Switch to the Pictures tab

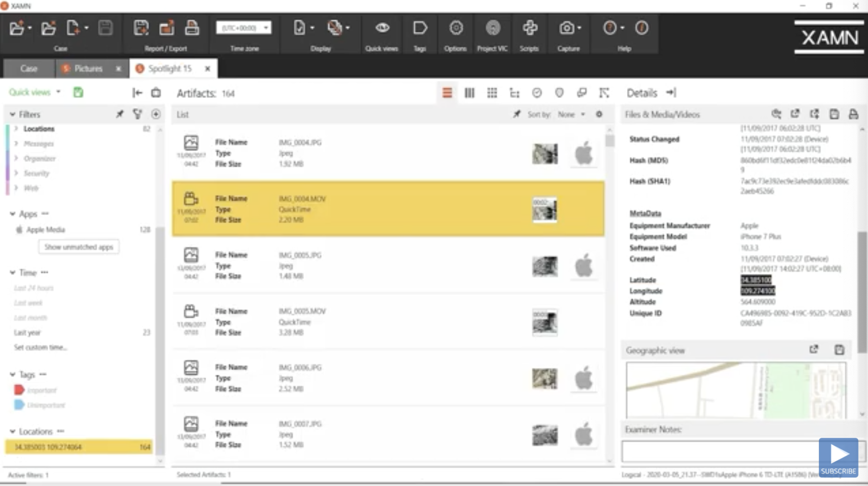pyautogui.click(x=88, y=69)
